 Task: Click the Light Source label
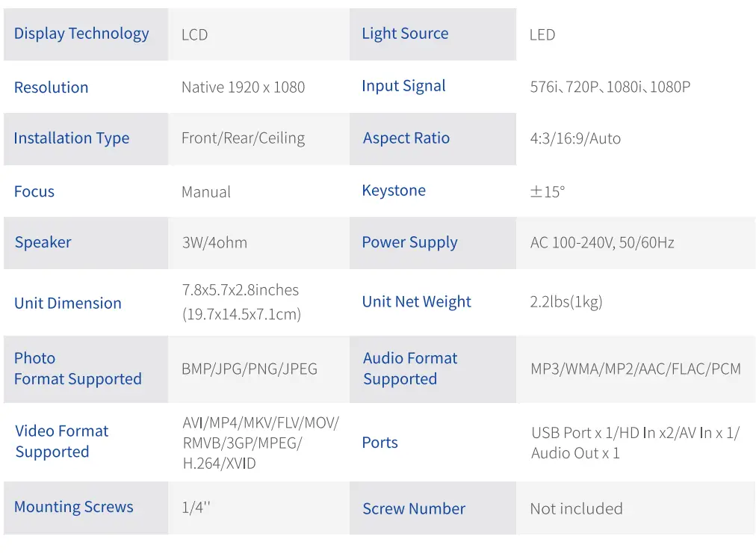pyautogui.click(x=405, y=34)
